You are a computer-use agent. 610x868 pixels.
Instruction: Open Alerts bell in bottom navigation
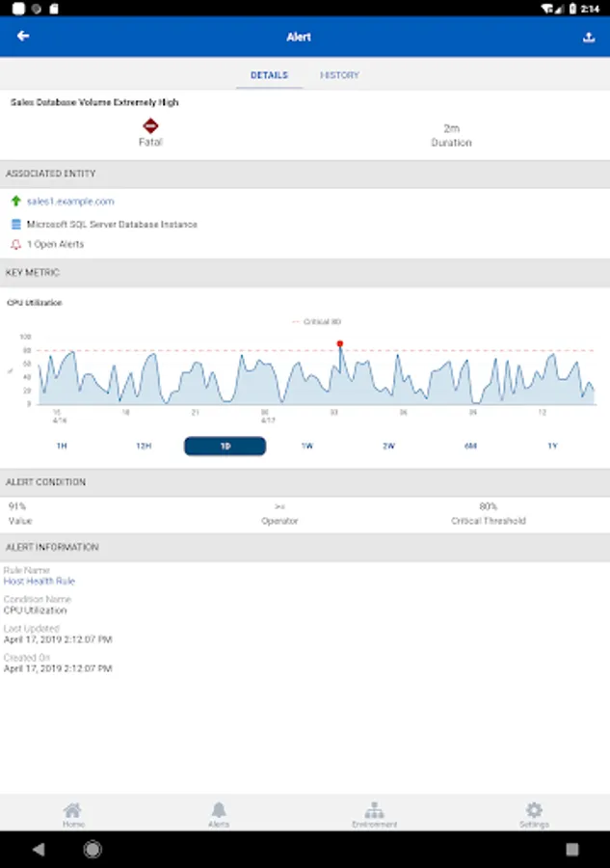pyautogui.click(x=219, y=814)
